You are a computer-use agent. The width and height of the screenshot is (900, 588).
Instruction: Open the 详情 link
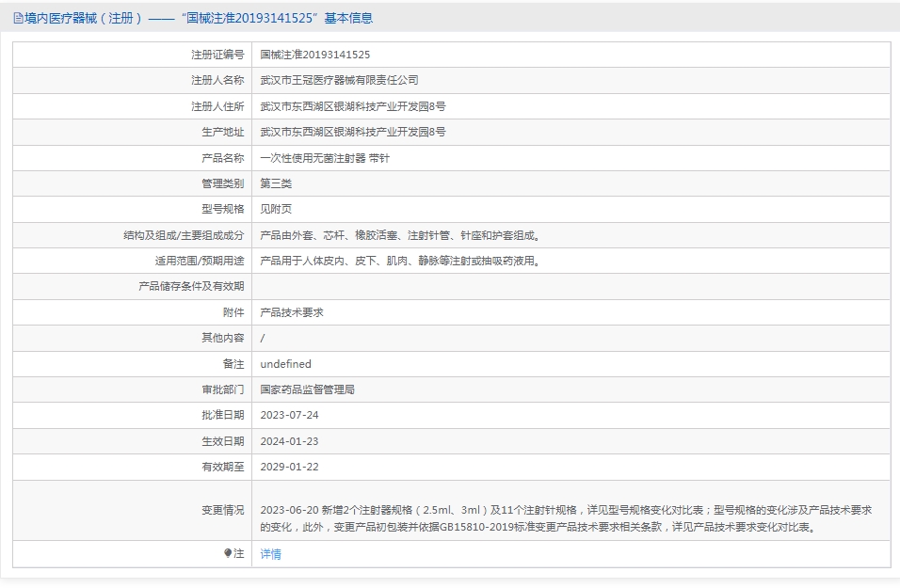270,553
